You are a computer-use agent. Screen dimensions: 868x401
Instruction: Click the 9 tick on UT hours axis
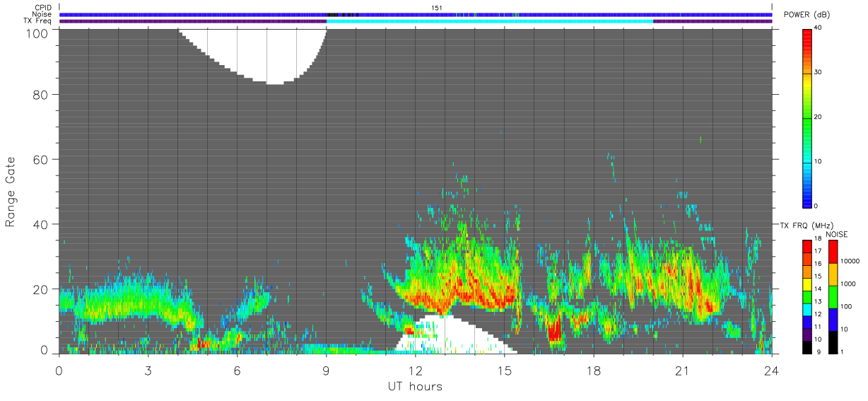pos(326,371)
